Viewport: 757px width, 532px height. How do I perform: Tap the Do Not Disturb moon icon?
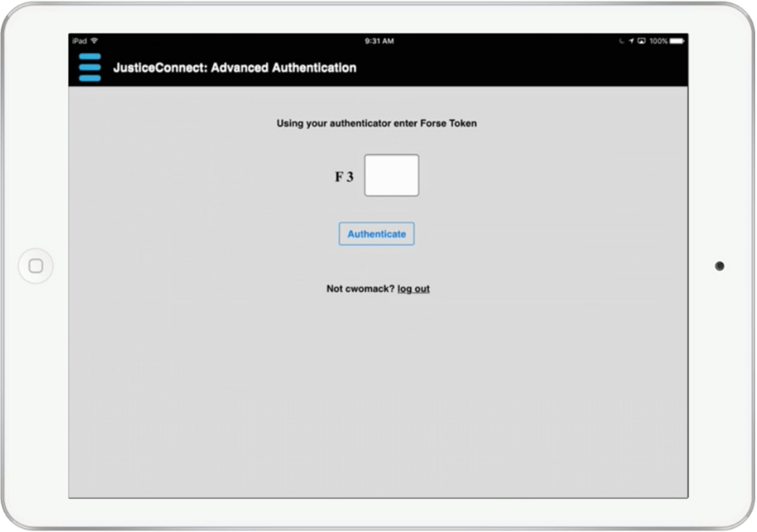tap(621, 41)
